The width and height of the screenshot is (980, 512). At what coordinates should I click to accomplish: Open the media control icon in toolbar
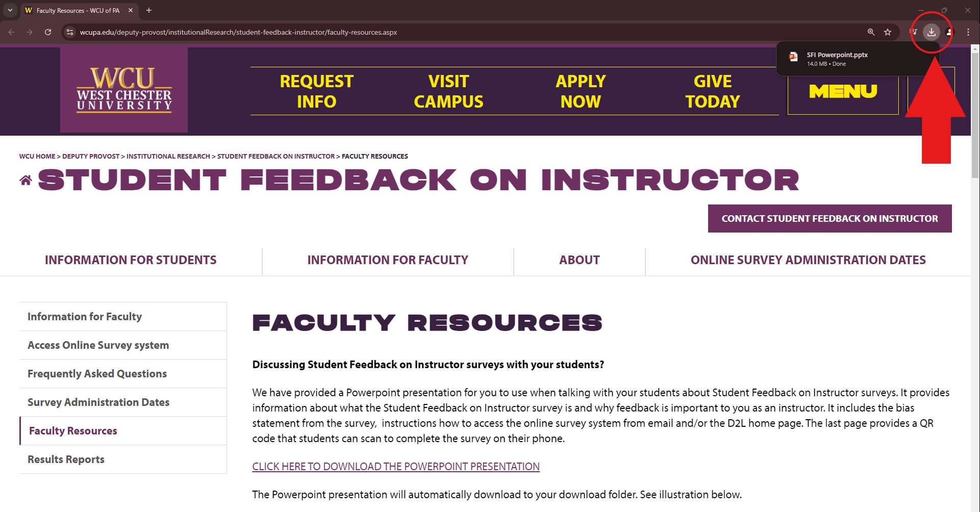click(913, 32)
